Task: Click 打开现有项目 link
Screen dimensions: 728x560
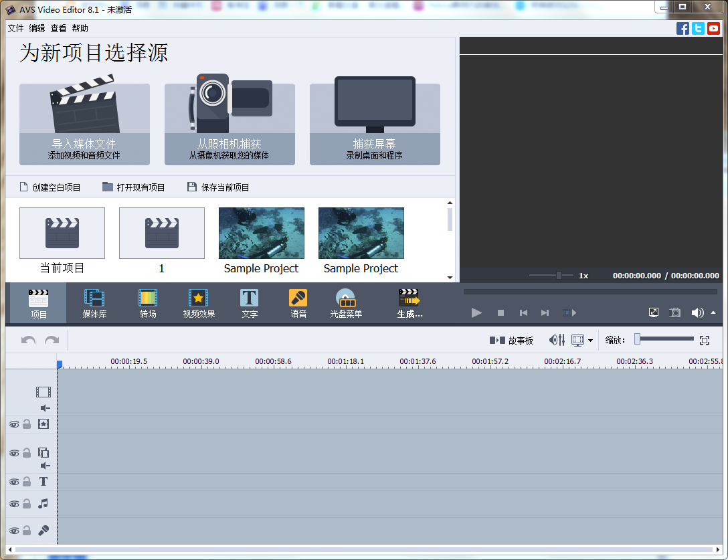Action: [134, 187]
